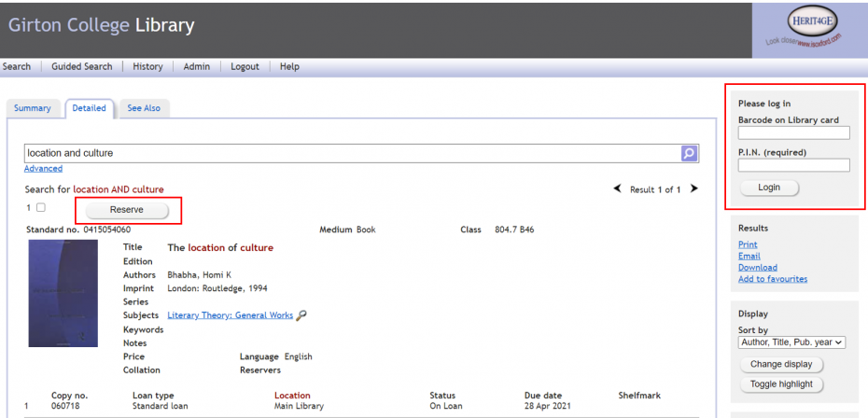
Task: Open the Advanced search link
Action: (43, 169)
